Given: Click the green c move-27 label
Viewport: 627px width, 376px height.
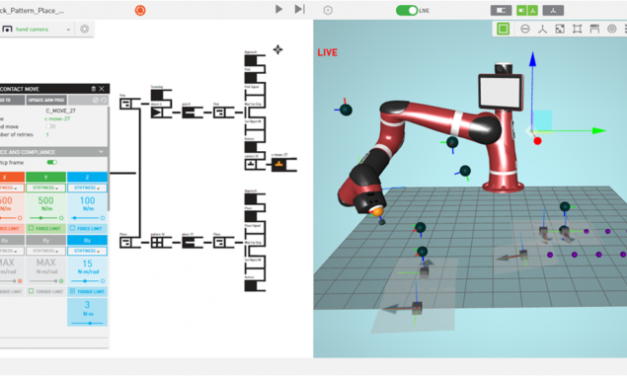Looking at the screenshot, I should click(57, 119).
